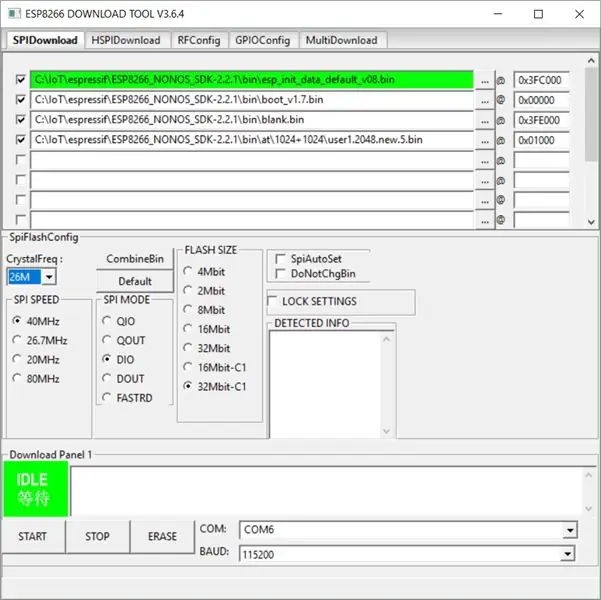This screenshot has height=600, width=601.
Task: Click the 0x3FE000 address field
Action: coord(541,120)
